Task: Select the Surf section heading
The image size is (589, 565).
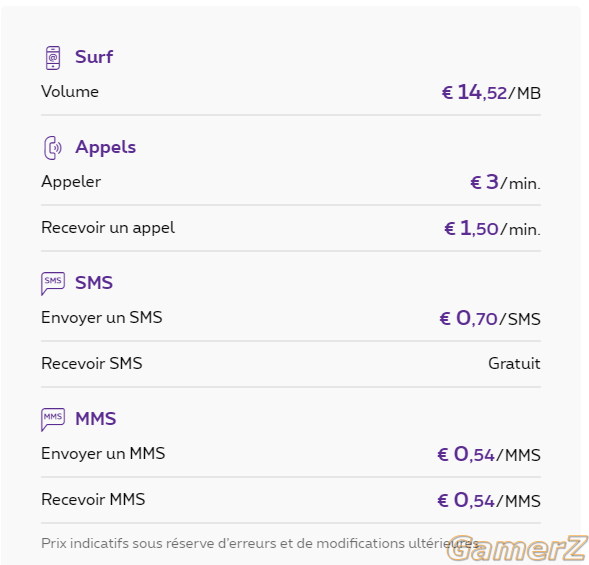Action: pos(94,57)
